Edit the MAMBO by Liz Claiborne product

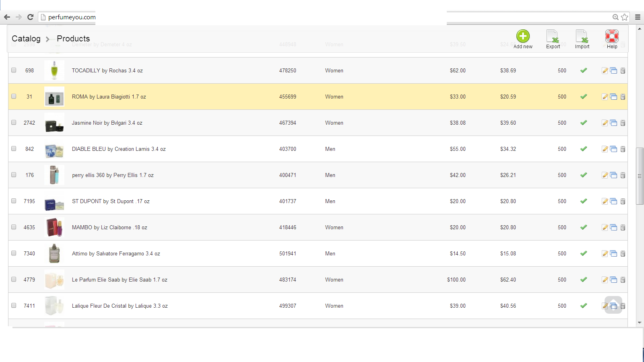605,227
